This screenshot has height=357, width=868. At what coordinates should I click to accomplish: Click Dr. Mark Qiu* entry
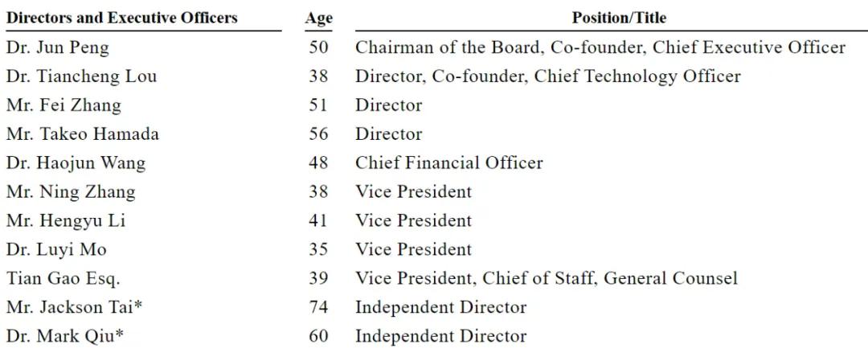click(65, 335)
